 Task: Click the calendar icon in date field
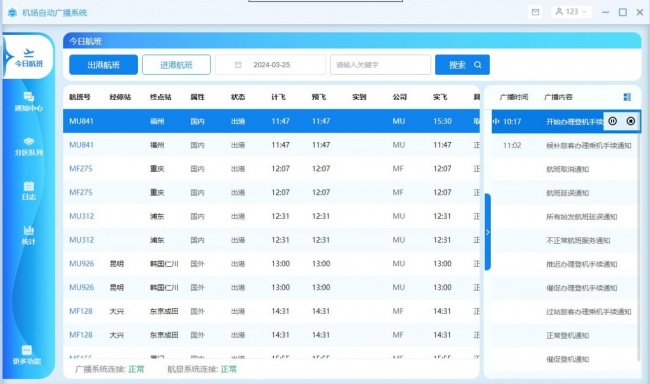pos(238,65)
